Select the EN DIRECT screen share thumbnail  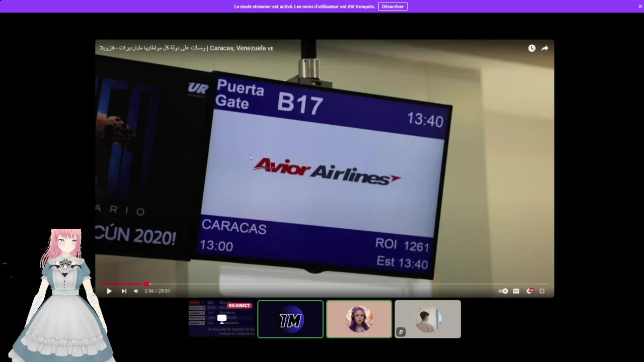(222, 319)
